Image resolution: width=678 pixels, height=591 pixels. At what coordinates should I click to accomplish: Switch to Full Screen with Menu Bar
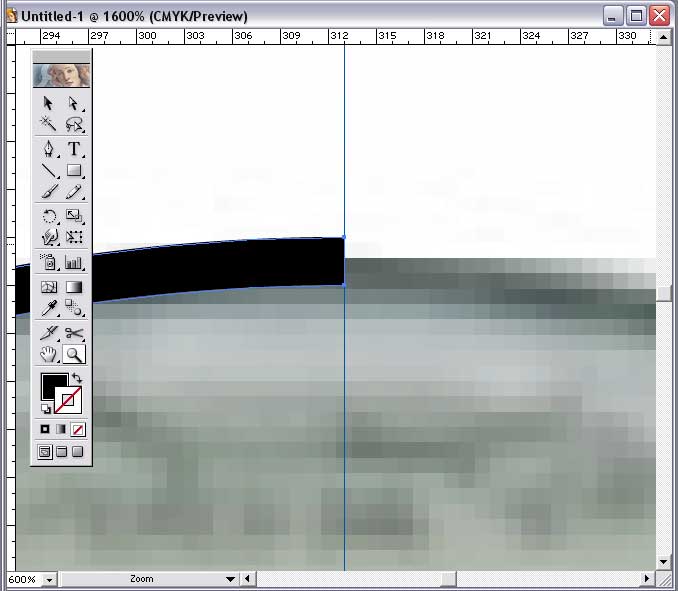pyautogui.click(x=61, y=452)
